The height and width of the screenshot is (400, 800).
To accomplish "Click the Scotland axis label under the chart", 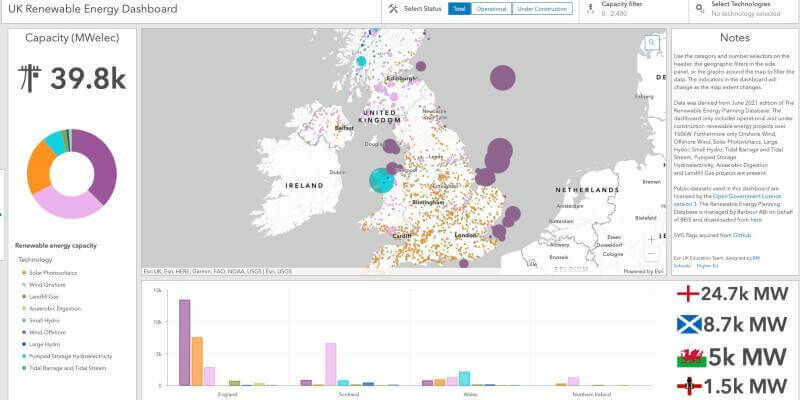I will tap(348, 394).
